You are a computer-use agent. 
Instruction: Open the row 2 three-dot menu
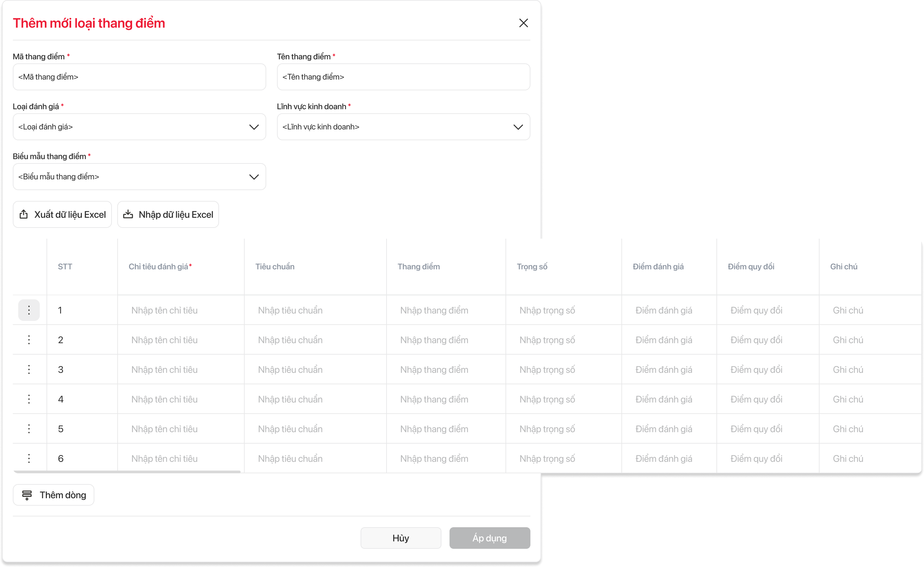point(29,339)
